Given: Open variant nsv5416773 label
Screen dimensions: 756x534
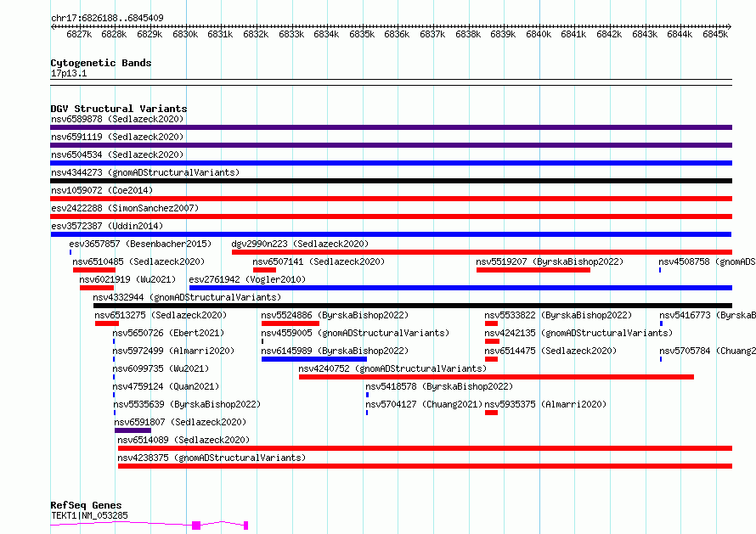Looking at the screenshot, I should tap(708, 315).
